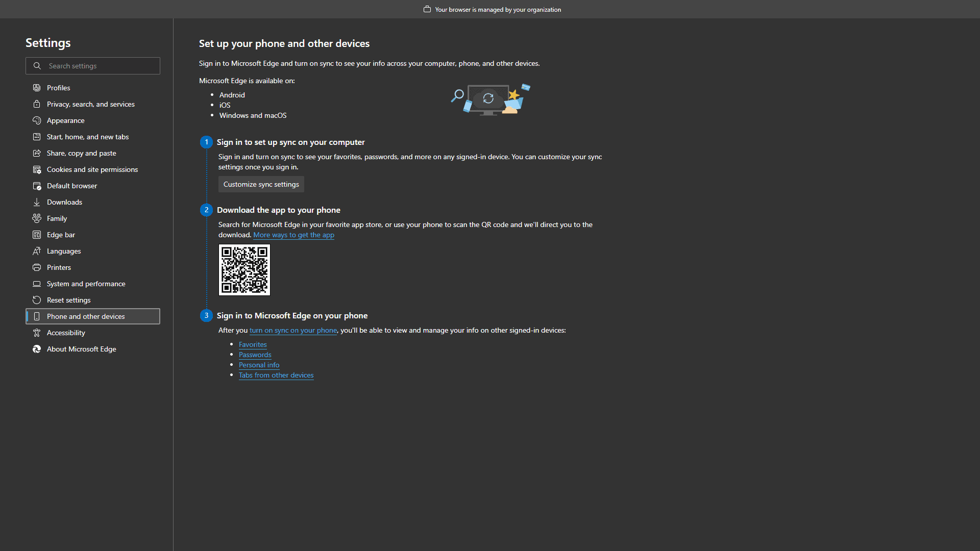Open About Microsoft Edge page
This screenshot has height=551, width=980.
(93, 349)
